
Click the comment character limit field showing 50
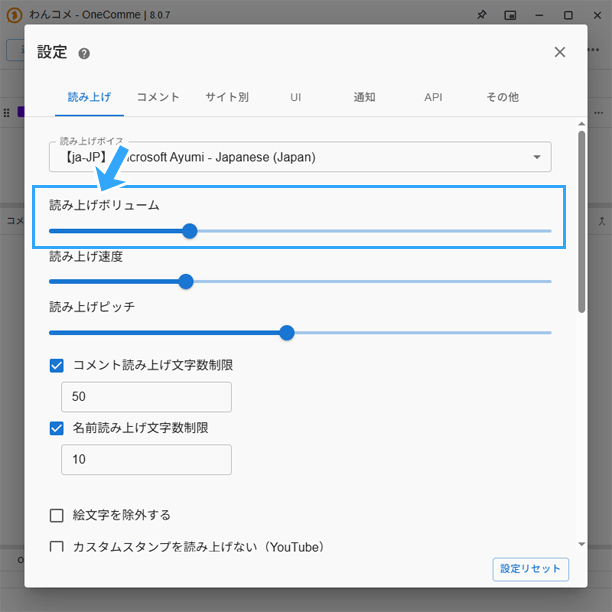tap(146, 397)
